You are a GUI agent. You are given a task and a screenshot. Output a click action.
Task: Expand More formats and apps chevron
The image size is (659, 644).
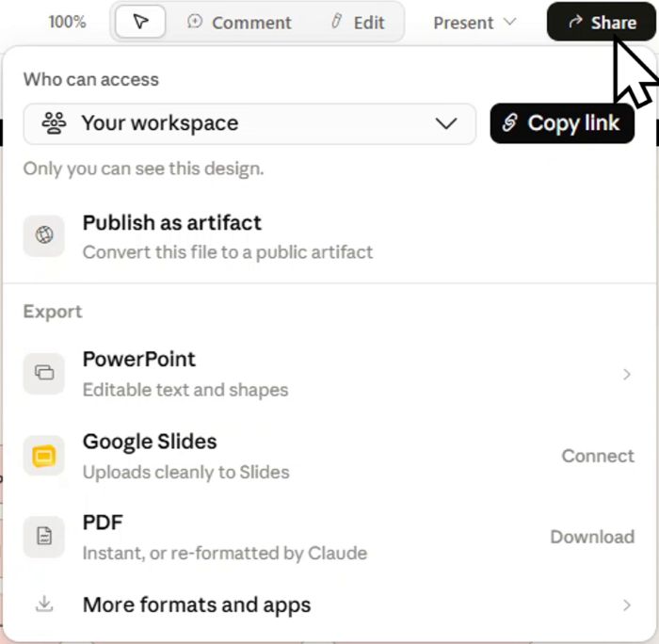point(627,604)
